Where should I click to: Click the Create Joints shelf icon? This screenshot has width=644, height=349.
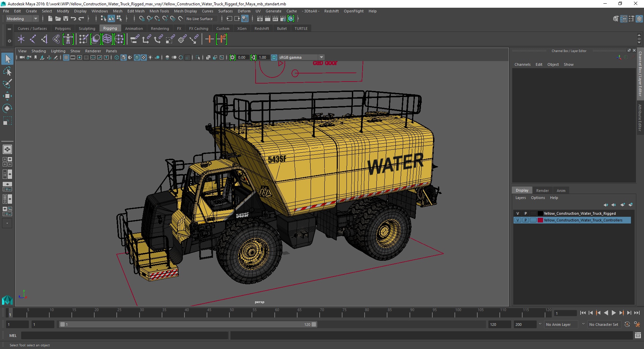point(33,39)
